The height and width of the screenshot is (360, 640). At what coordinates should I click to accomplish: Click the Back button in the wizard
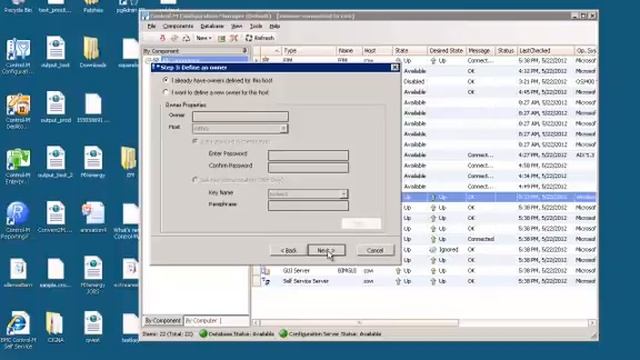289,250
